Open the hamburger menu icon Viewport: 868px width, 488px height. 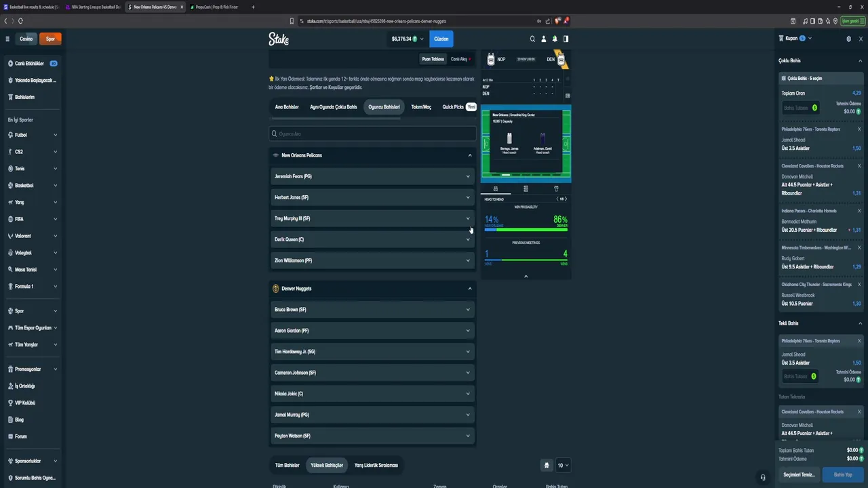7,39
